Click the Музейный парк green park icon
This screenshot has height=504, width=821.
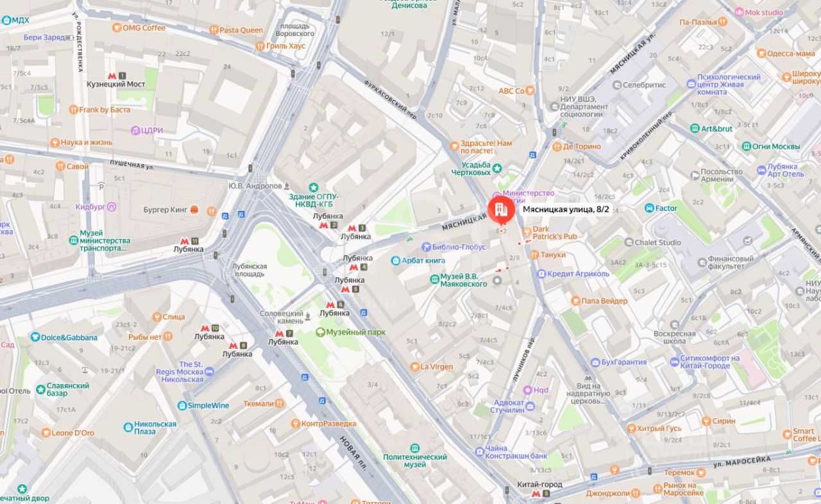320,332
